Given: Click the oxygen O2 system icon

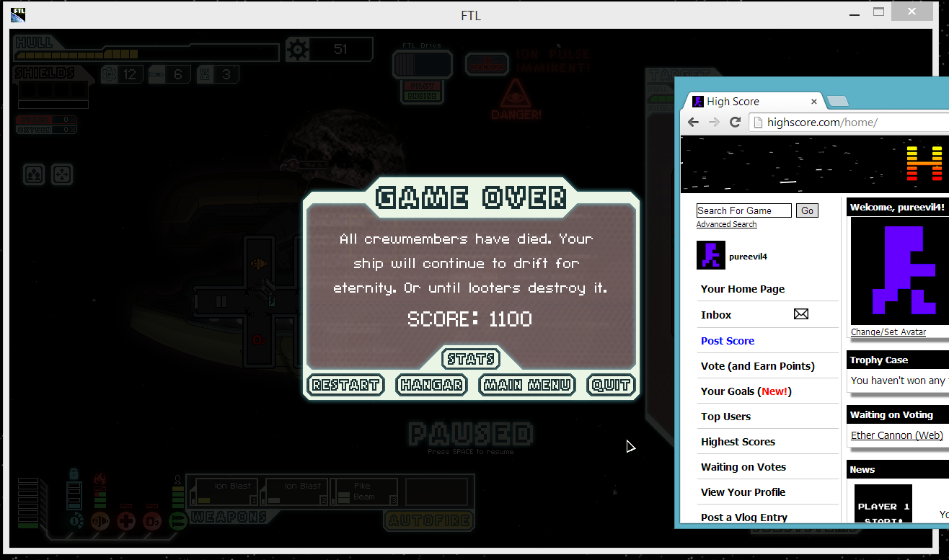Looking at the screenshot, I should [152, 520].
